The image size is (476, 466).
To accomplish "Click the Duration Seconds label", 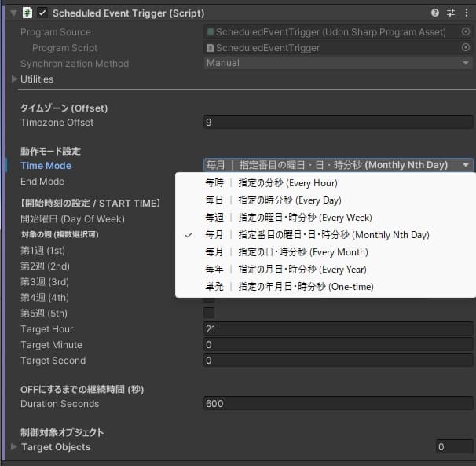I will [x=60, y=404].
